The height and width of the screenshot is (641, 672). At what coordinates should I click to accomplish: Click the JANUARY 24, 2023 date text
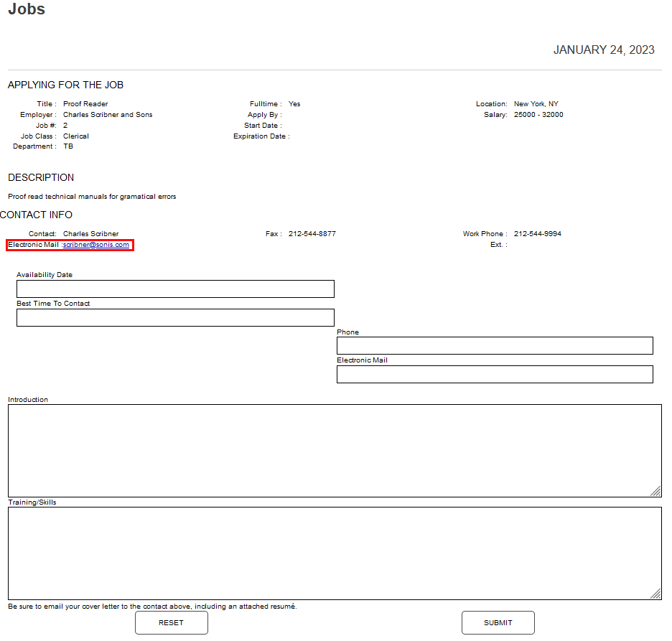[604, 50]
